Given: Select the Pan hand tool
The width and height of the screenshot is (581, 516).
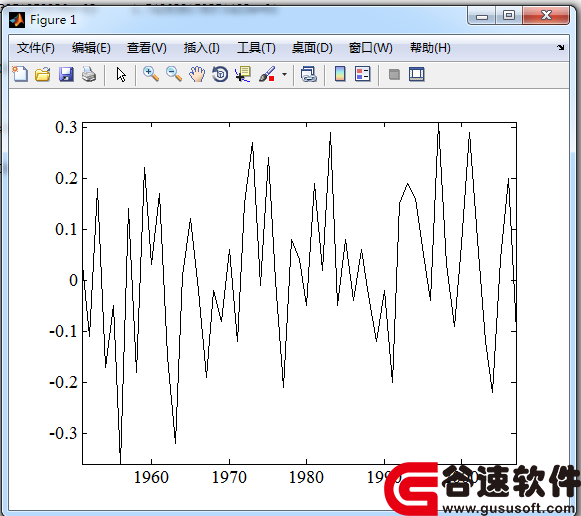Looking at the screenshot, I should (197, 74).
